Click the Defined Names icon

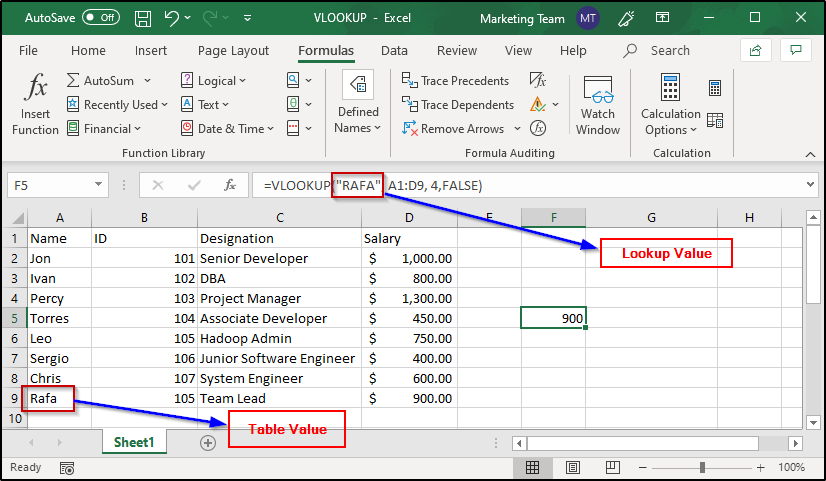point(358,84)
